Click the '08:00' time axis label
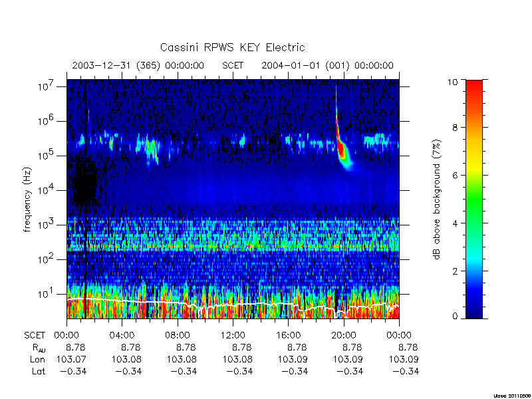Viewport: 532px width, 399px height. click(x=178, y=335)
